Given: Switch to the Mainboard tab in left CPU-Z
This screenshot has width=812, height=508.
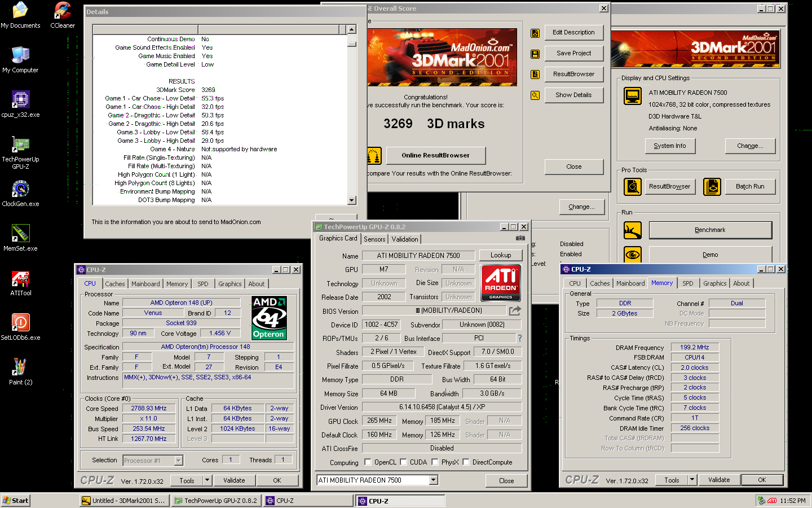Looking at the screenshot, I should tap(145, 284).
